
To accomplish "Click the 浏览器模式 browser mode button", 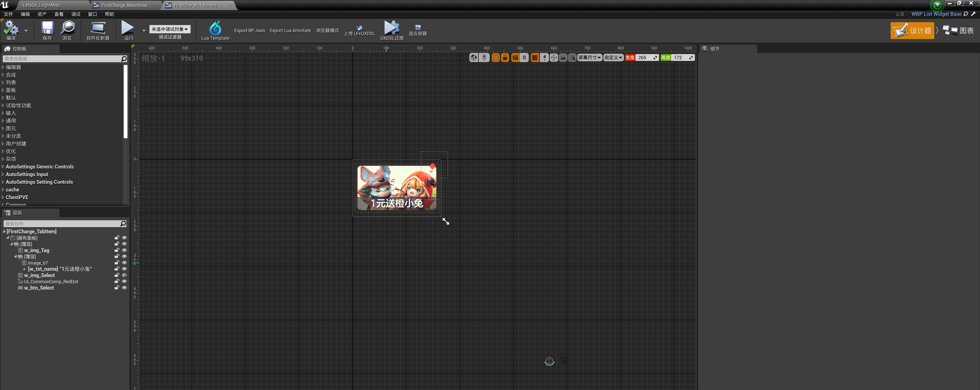I will click(327, 31).
